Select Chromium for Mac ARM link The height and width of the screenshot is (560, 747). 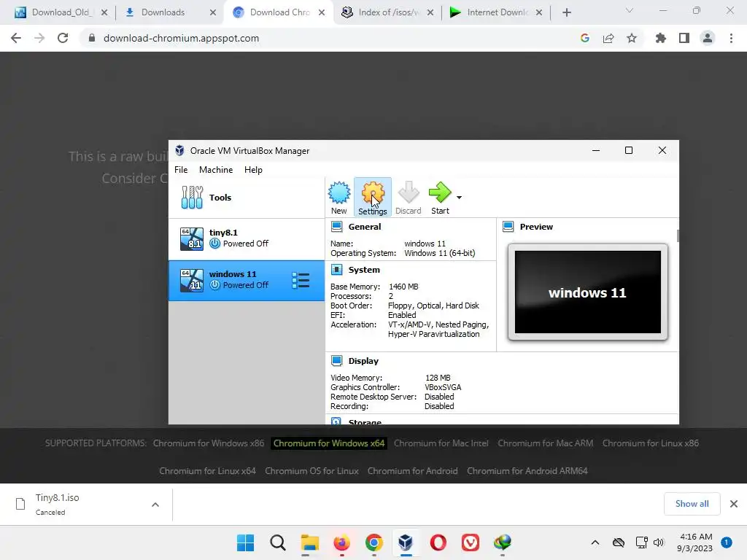point(546,443)
